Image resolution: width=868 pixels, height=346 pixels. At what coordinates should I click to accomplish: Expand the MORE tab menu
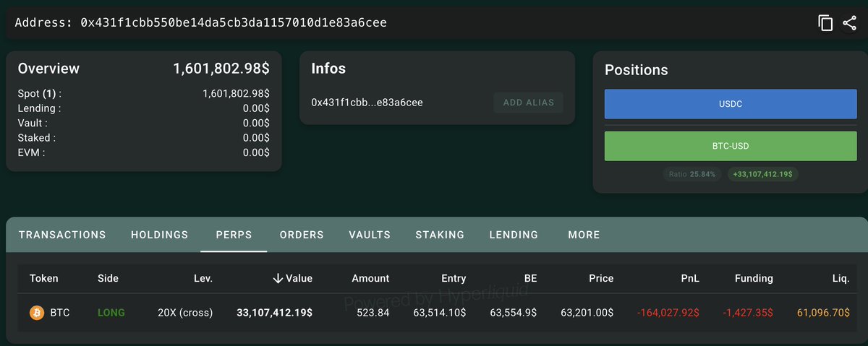click(584, 235)
